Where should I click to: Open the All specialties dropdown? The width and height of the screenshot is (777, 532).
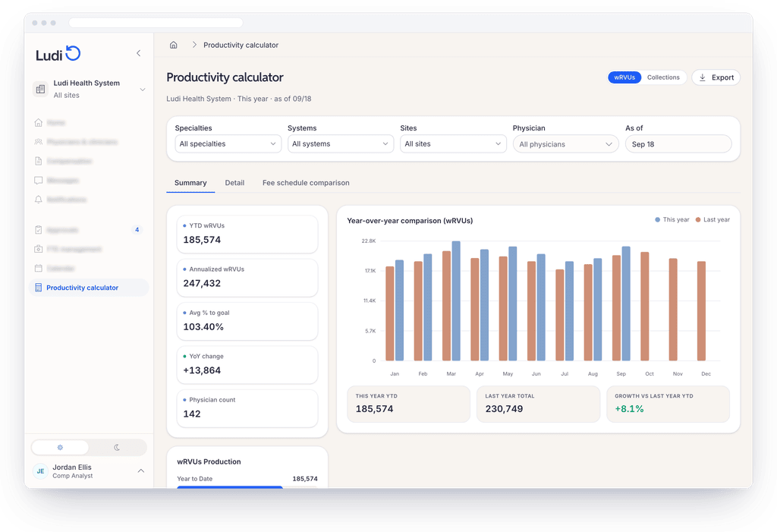(228, 143)
